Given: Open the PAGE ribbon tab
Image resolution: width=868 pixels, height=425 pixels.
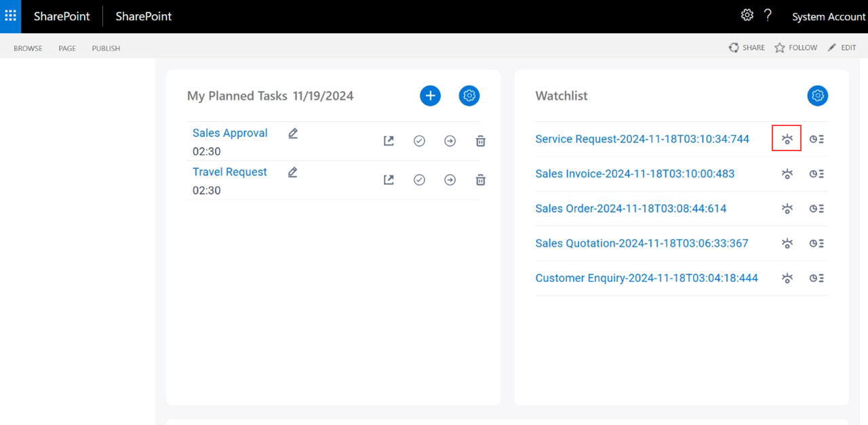Looking at the screenshot, I should pyautogui.click(x=67, y=48).
